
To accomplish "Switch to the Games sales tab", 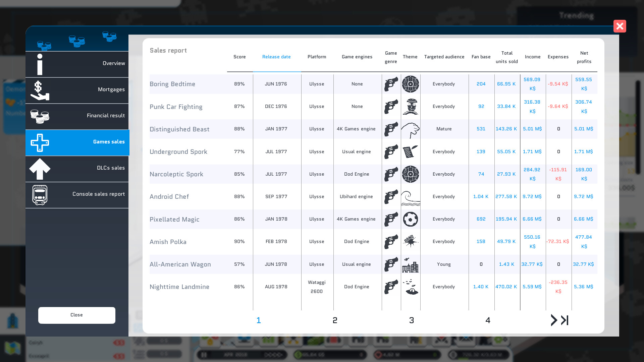I will 77,142.
